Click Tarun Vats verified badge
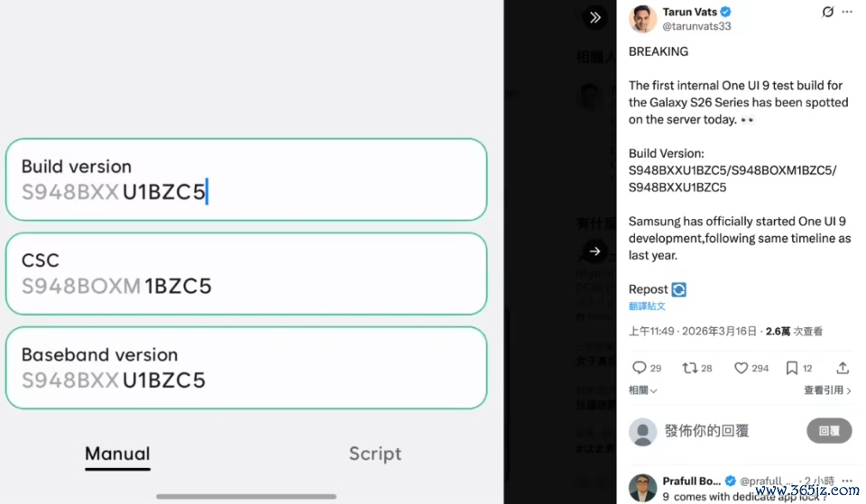This screenshot has width=866, height=504. 726,12
